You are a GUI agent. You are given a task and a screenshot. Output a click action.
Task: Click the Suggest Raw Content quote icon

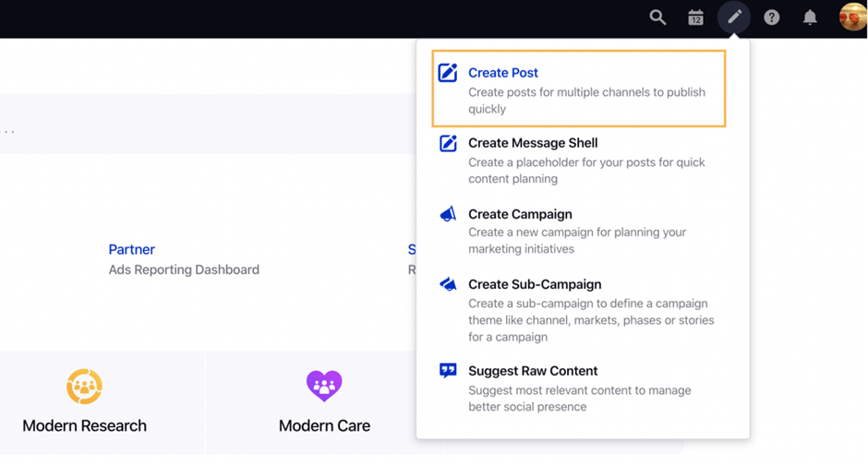point(448,371)
